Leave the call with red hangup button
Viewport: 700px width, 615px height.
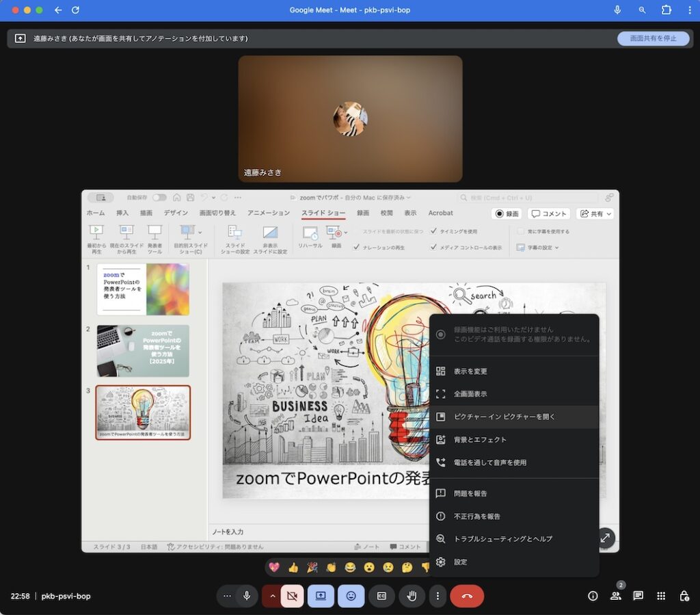[467, 596]
